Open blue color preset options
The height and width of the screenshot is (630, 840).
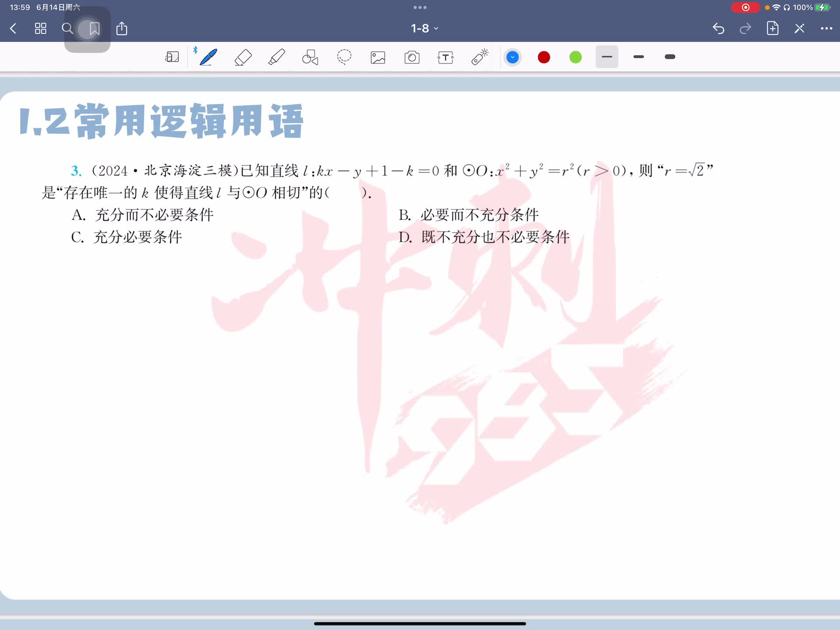(x=512, y=57)
